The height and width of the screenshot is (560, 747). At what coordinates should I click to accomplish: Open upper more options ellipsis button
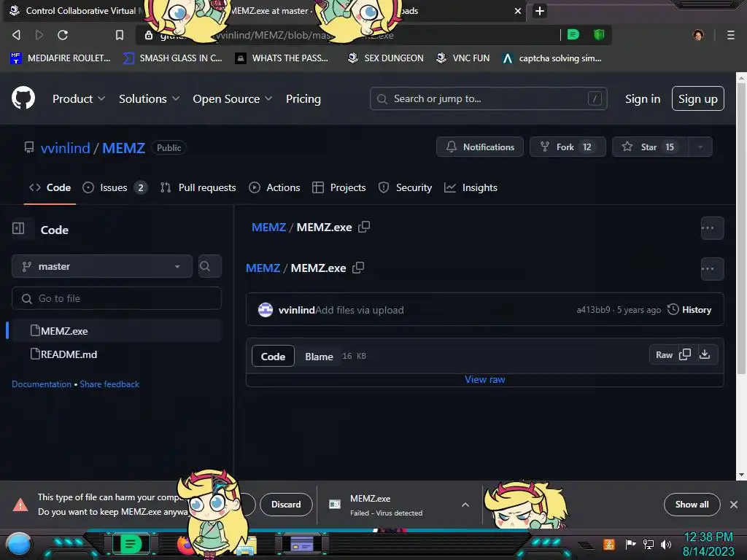click(712, 228)
